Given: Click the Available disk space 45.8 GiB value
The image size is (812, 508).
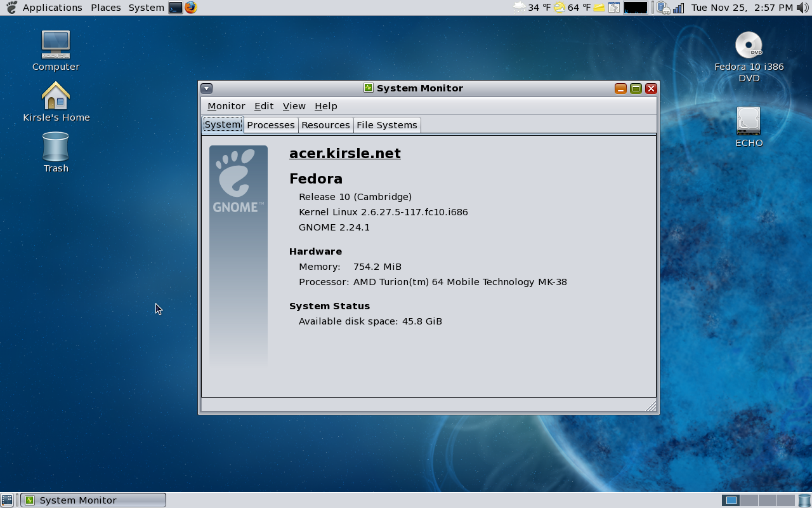Looking at the screenshot, I should tap(422, 321).
